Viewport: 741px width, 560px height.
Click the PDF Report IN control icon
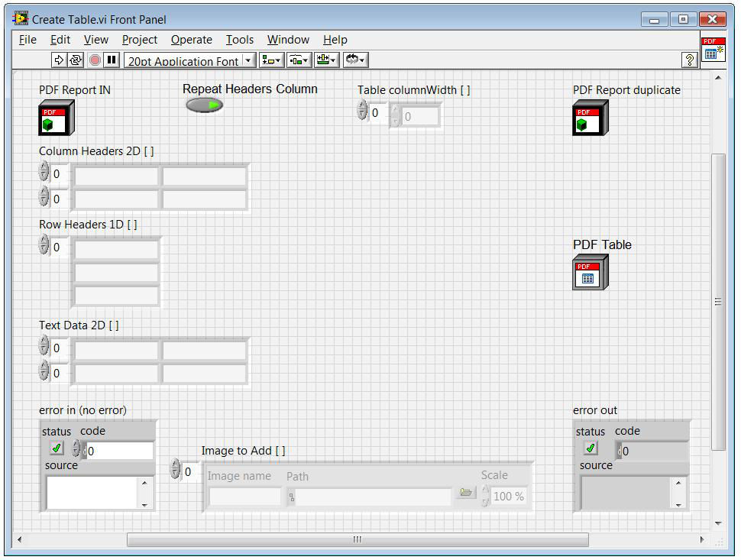[57, 118]
